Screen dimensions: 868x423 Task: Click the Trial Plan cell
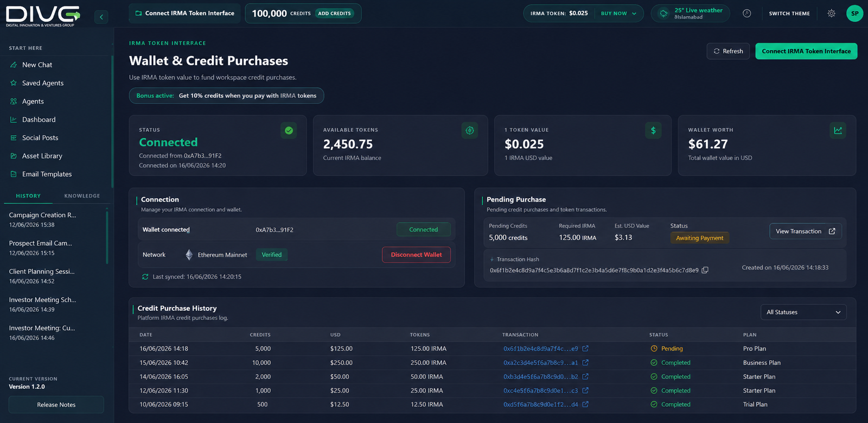point(755,405)
